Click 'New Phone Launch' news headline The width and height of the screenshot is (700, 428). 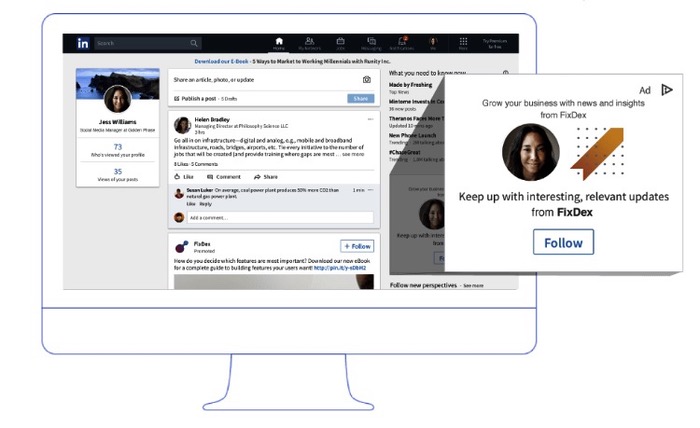pyautogui.click(x=412, y=135)
